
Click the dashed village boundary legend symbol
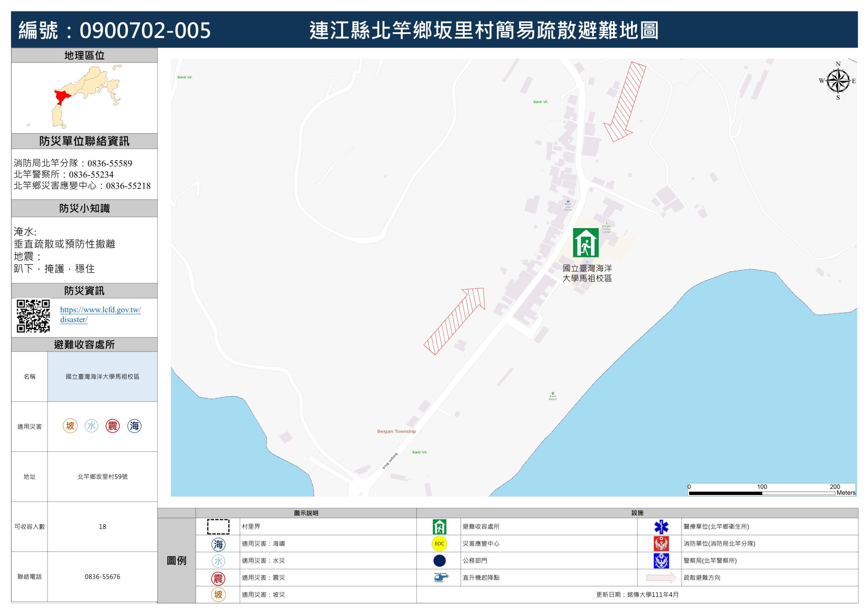tap(218, 527)
